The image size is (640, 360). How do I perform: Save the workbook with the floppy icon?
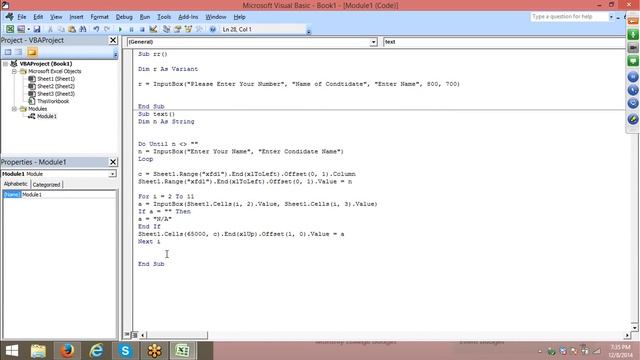coord(37,29)
